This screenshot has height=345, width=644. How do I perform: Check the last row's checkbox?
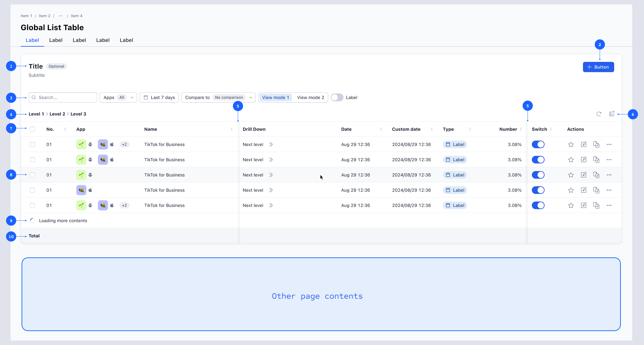32,205
